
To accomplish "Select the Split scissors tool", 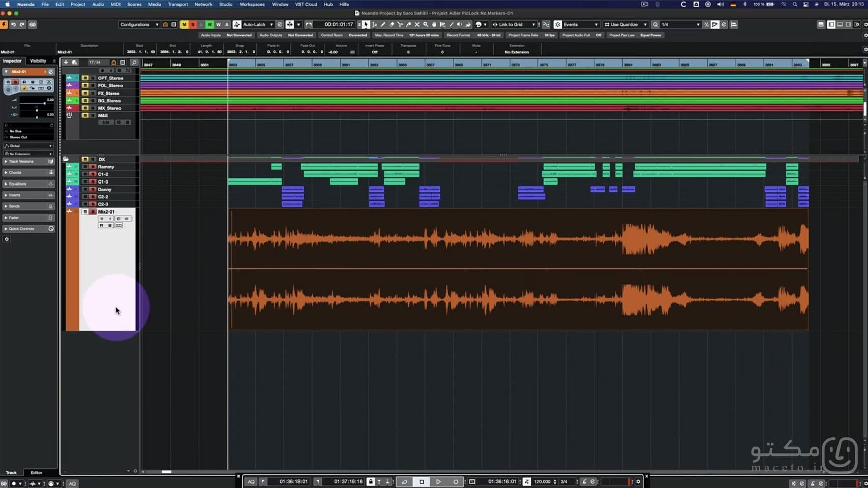I will coord(400,24).
